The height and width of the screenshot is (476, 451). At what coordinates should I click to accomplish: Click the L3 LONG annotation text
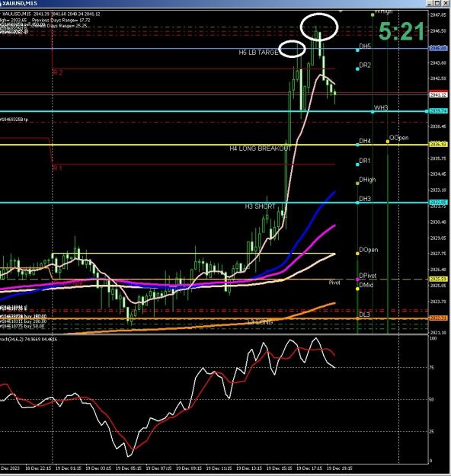[x=260, y=322]
